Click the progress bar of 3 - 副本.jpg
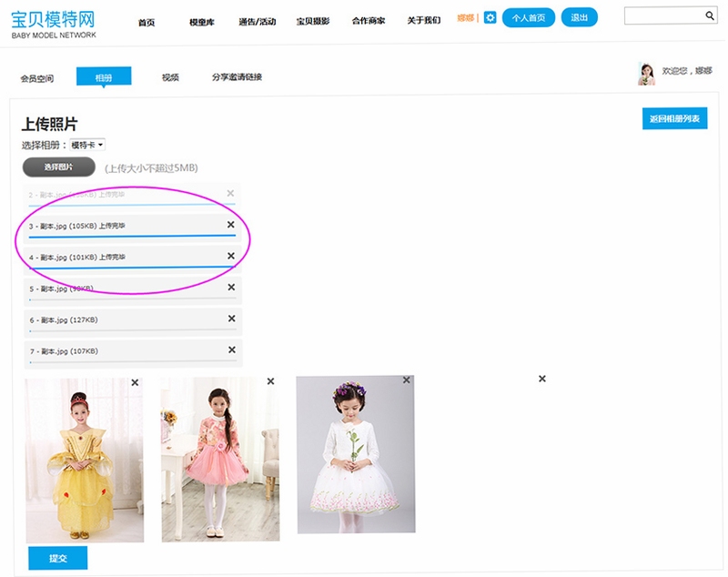This screenshot has height=577, width=728. [132, 237]
